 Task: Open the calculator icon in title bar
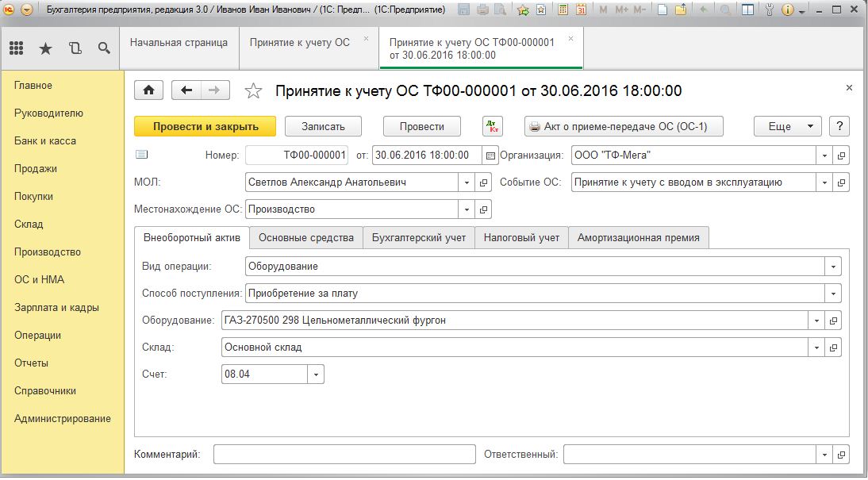pos(563,10)
